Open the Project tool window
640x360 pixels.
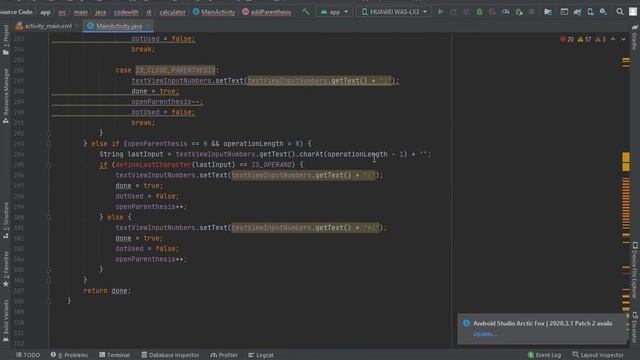point(5,40)
